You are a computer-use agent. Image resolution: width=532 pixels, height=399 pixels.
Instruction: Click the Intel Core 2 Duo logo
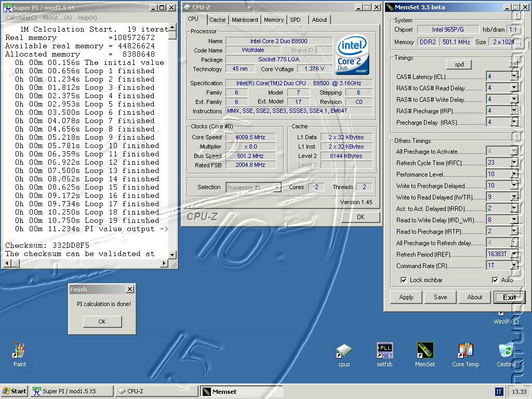pyautogui.click(x=353, y=55)
